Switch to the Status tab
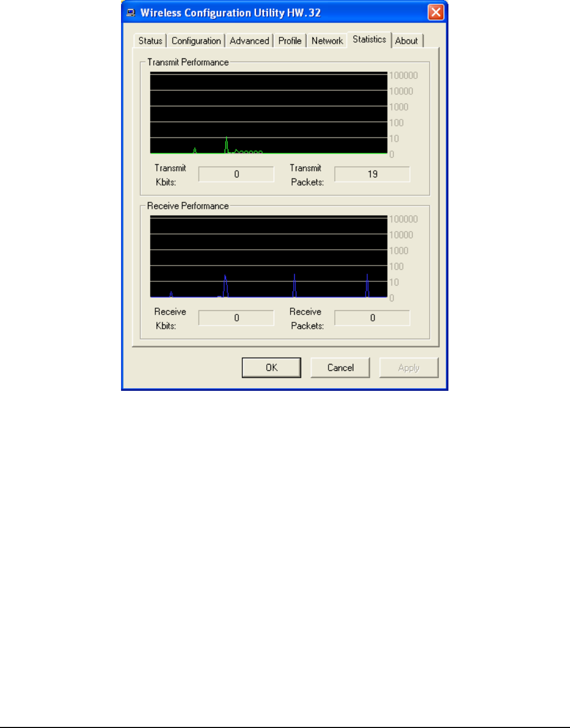Screen dimensions: 570x728 [150, 41]
